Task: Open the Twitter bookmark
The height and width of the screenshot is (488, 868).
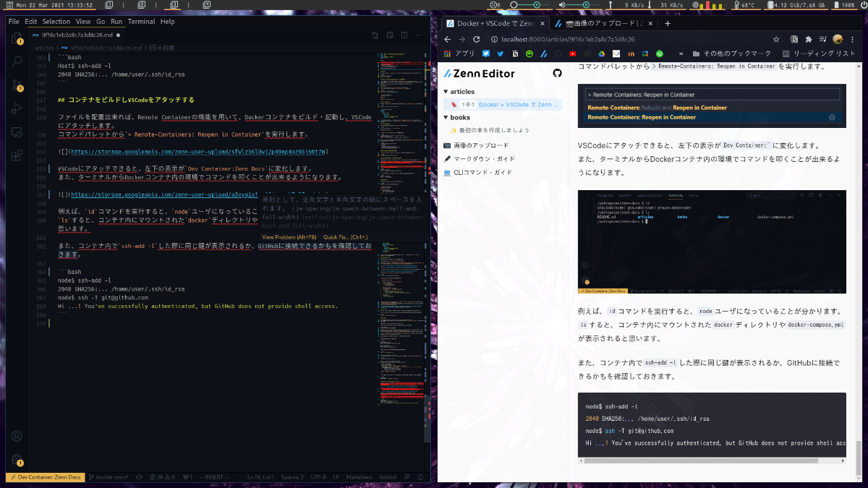Action: click(500, 53)
